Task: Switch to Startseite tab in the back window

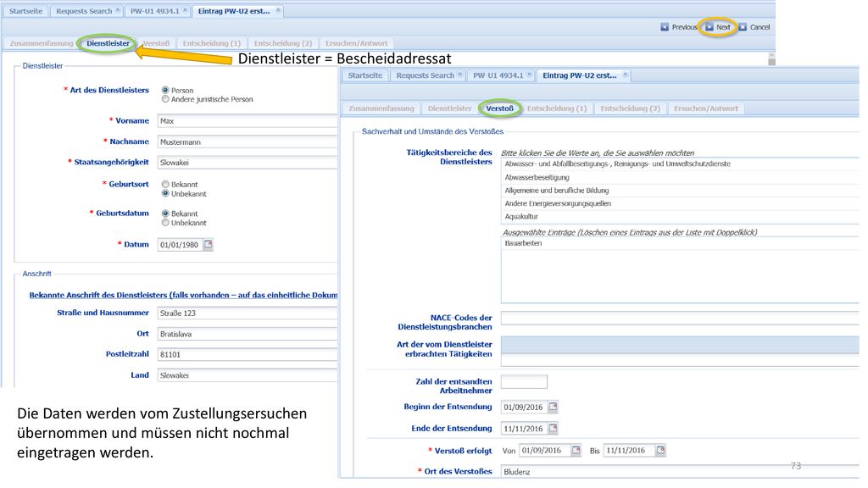Action: click(26, 11)
